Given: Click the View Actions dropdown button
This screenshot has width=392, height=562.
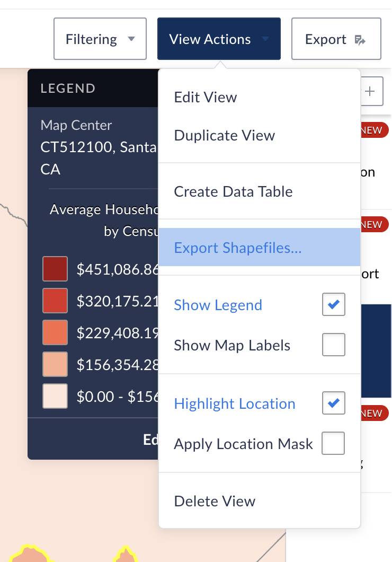Looking at the screenshot, I should pos(219,39).
